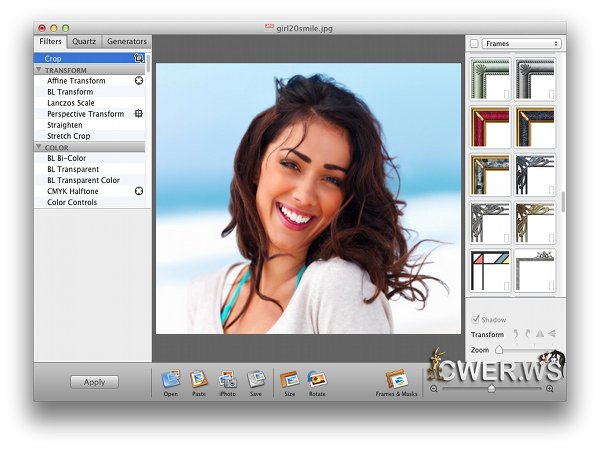Click the Open toolbar icon
The image size is (600, 450).
[171, 379]
